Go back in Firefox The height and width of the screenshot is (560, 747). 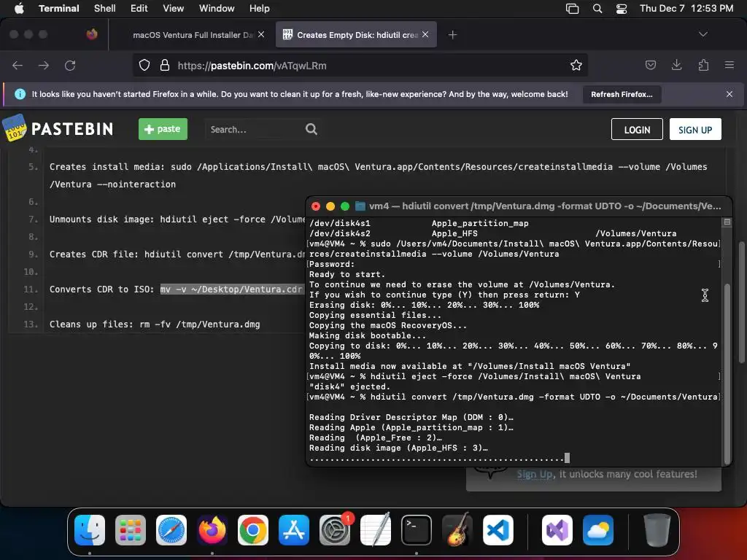tap(18, 65)
